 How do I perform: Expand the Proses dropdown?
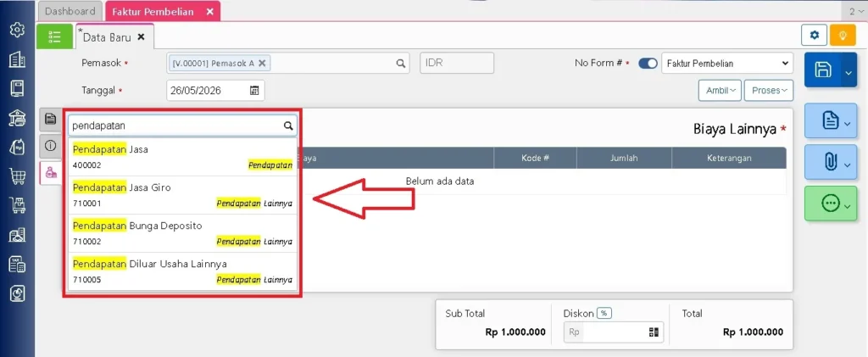(768, 90)
